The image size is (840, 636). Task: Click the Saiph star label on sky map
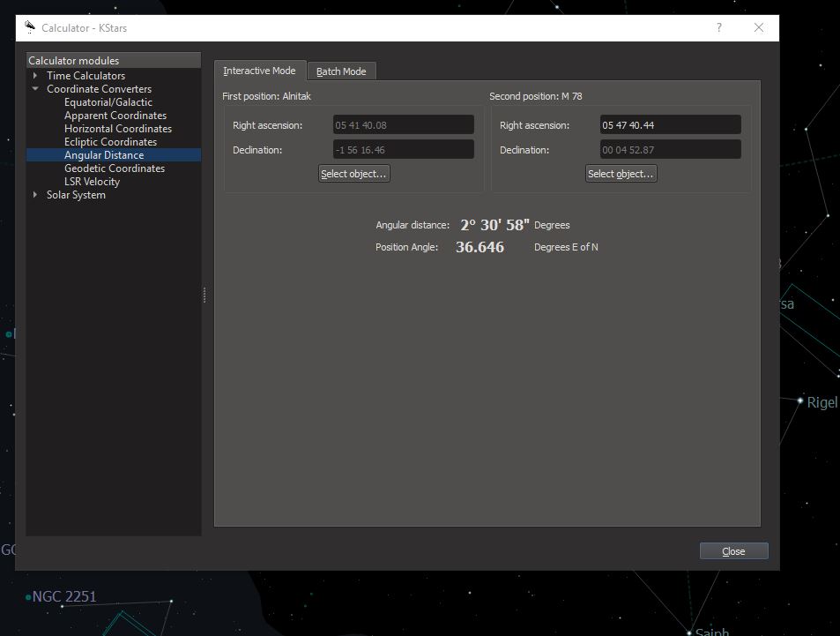tap(711, 632)
